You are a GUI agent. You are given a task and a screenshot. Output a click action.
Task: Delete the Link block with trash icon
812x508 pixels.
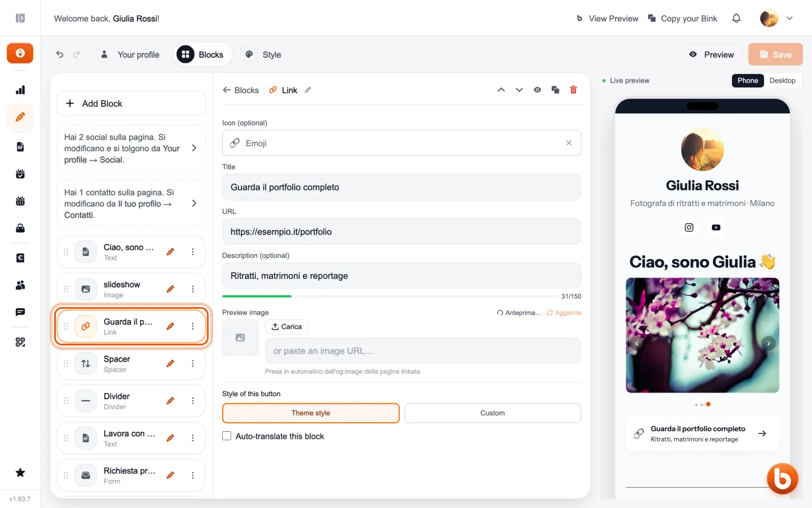pos(573,90)
